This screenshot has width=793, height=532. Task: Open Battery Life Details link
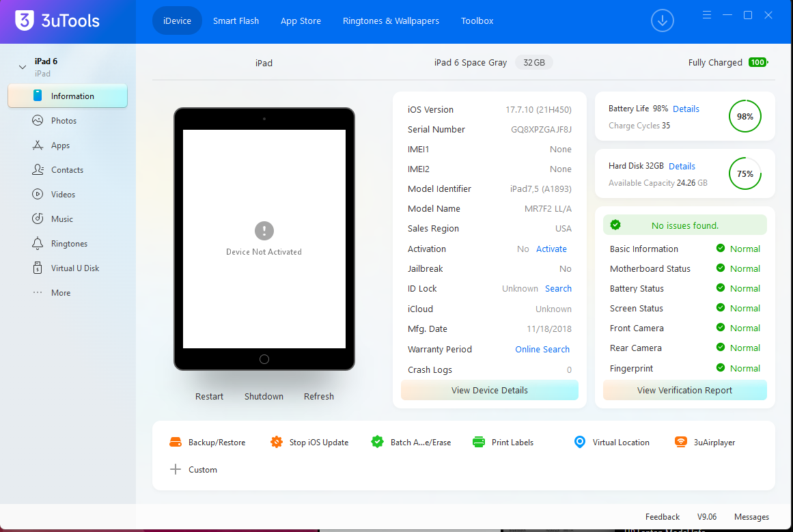point(686,109)
